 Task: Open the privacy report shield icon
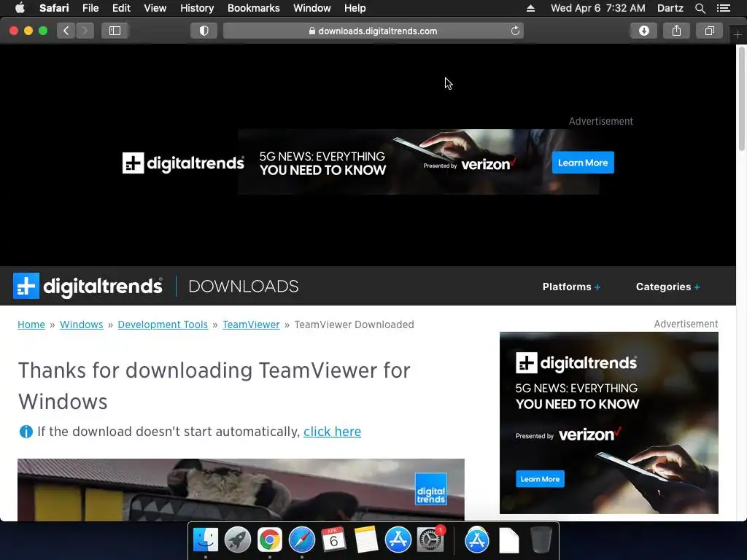204,31
